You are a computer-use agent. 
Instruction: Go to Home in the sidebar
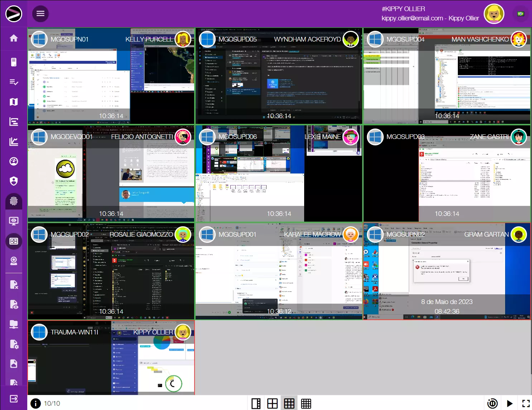click(14, 38)
